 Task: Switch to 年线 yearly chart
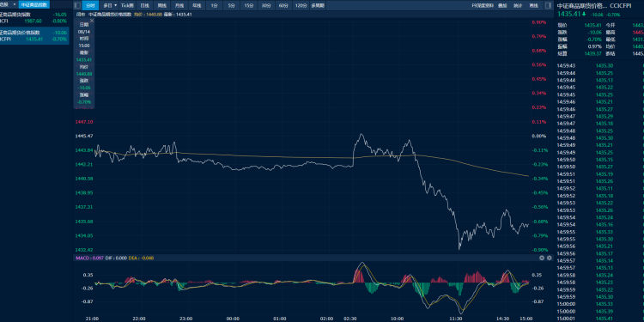[197, 5]
